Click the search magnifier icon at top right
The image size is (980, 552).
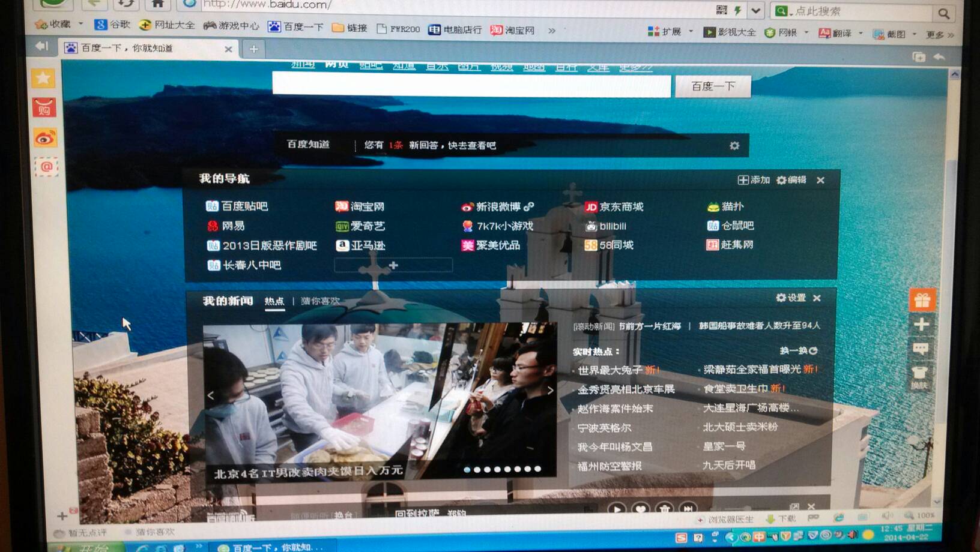click(944, 13)
